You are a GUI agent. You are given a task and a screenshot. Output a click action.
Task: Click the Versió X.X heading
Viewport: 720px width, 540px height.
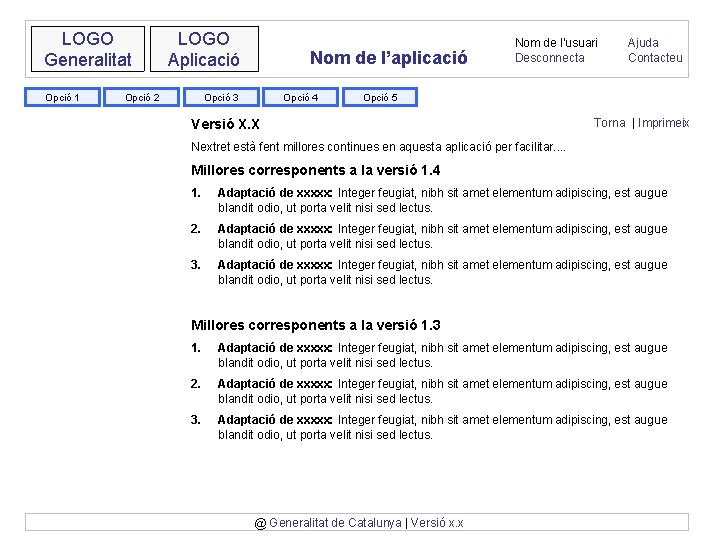coord(225,124)
